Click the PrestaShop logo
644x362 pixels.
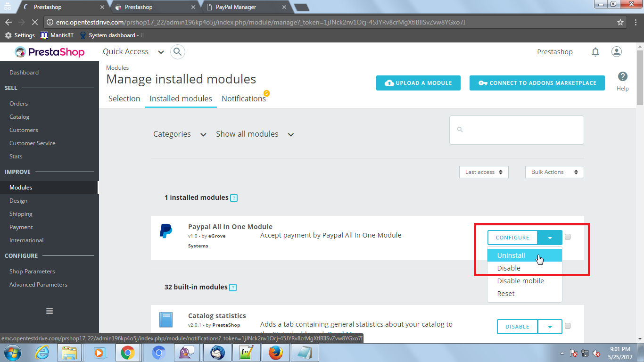[x=50, y=52]
